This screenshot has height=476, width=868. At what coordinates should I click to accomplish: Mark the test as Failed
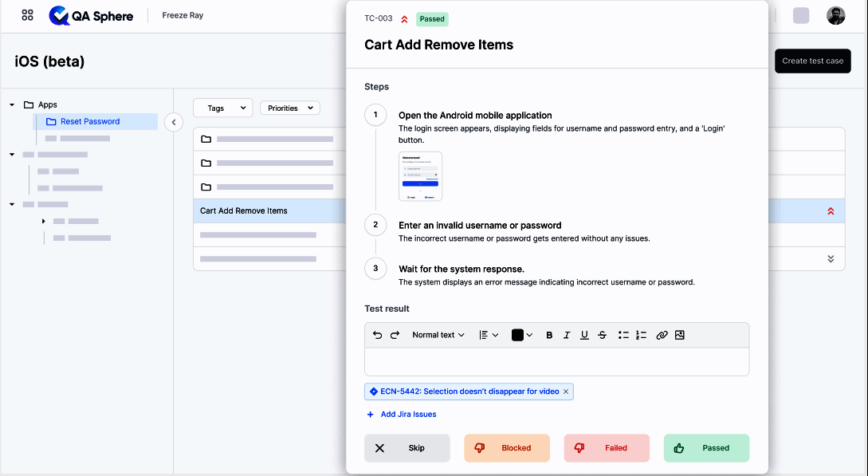[607, 448]
